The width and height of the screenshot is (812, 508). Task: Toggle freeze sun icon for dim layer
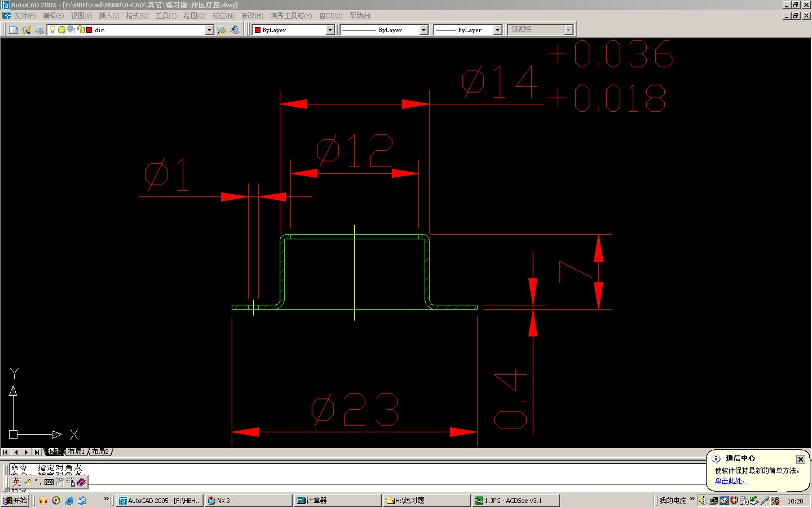point(62,29)
